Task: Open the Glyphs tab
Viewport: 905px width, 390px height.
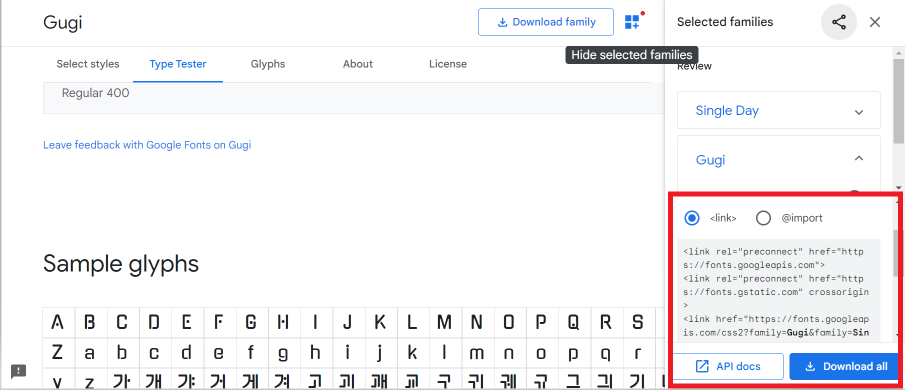Action: click(268, 64)
